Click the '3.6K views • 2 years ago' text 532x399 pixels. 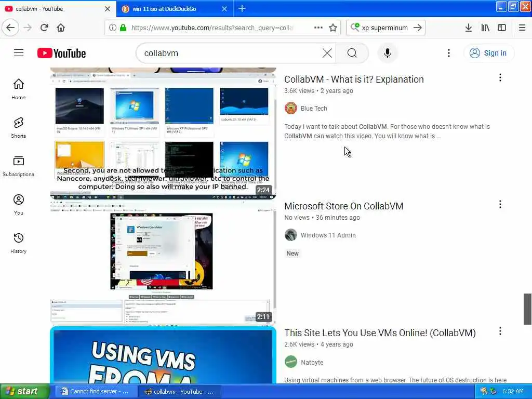[x=318, y=91]
